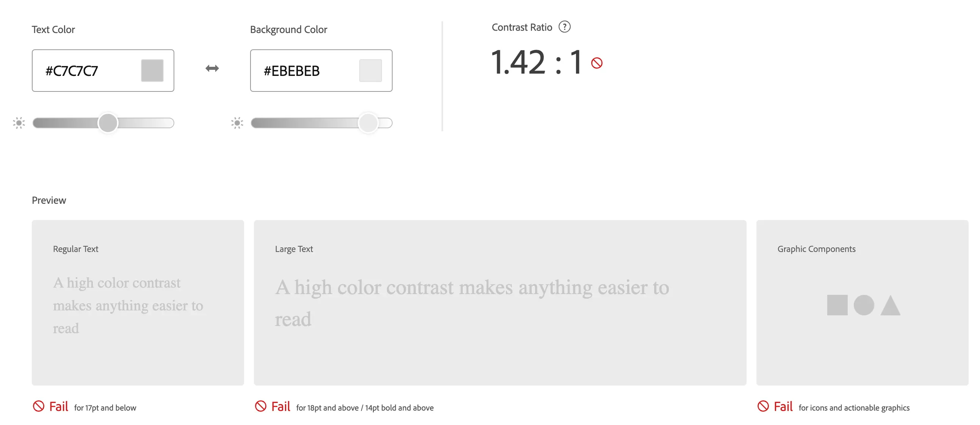Click the fail icon beside contrast ratio
The height and width of the screenshot is (425, 980).
point(596,63)
